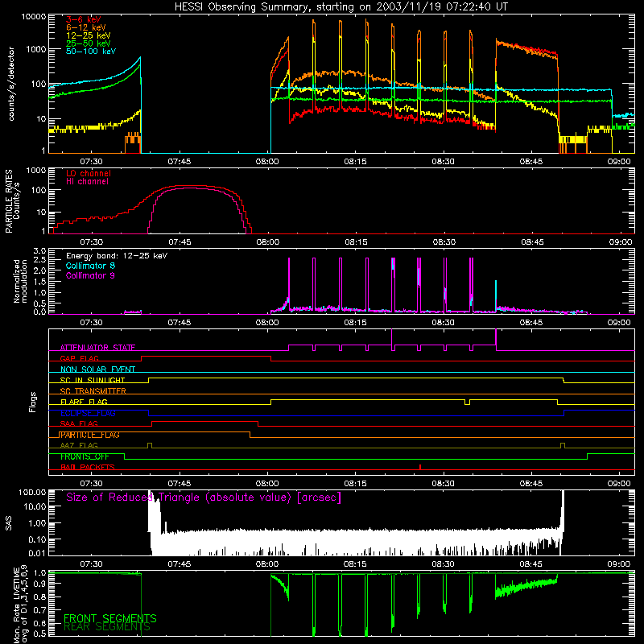This screenshot has height=644, width=644.
Task: Click the FRONTS_OFF flag label
Action: (x=85, y=456)
